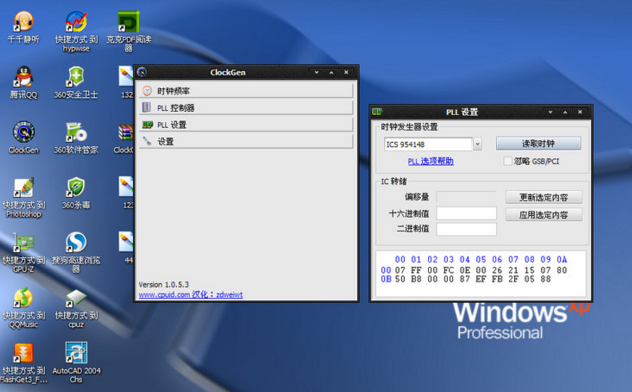This screenshot has height=392, width=632.
Task: Select hex byte 15 in row 00
Action: tap(529, 270)
